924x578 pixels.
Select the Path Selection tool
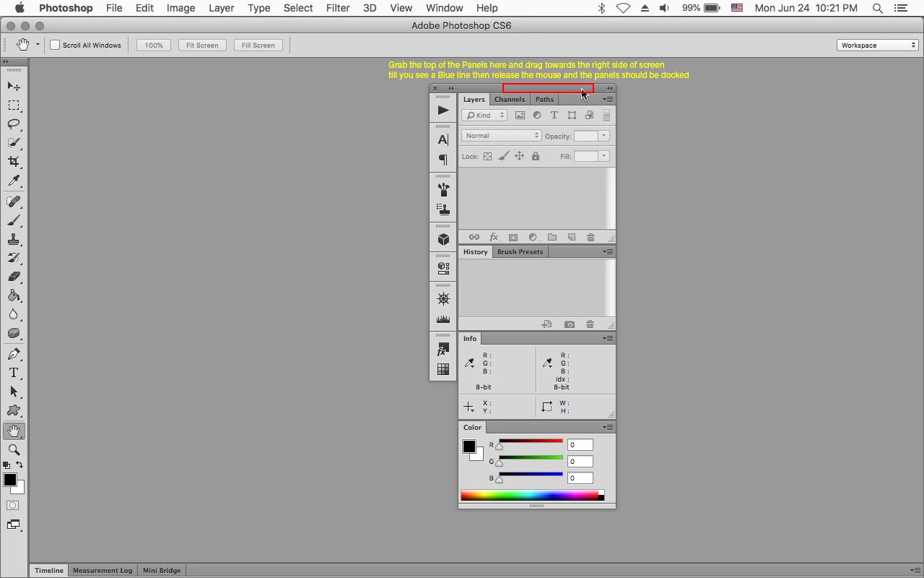[14, 392]
